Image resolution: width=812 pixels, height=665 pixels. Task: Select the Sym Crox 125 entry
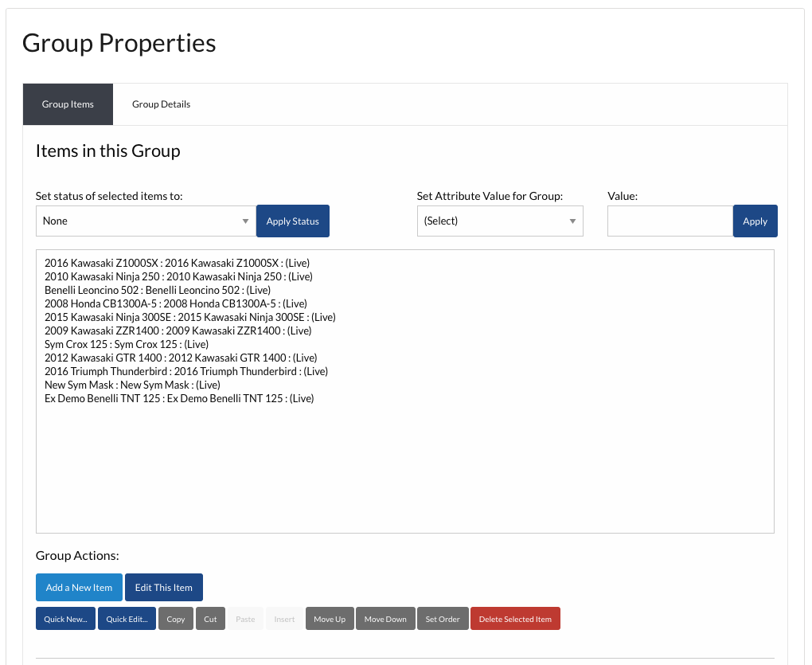[x=127, y=344]
